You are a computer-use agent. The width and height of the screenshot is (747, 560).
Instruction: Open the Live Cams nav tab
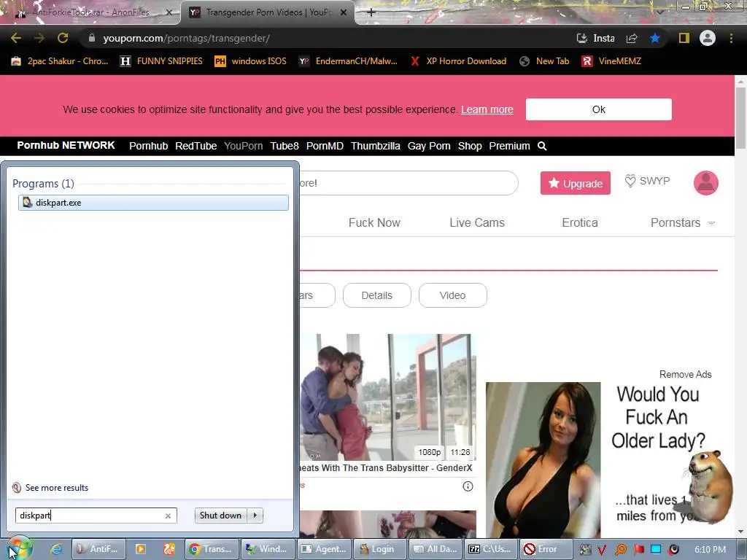pyautogui.click(x=477, y=222)
